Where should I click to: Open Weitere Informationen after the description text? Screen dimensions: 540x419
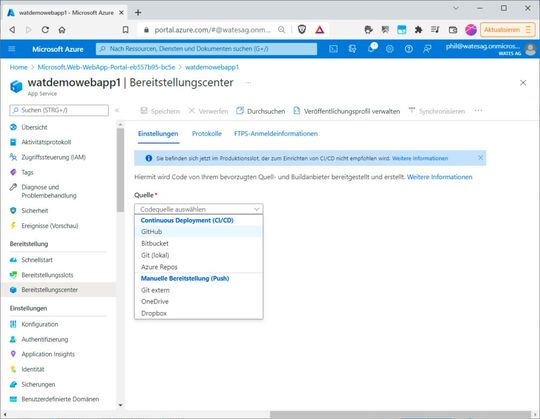[x=439, y=177]
